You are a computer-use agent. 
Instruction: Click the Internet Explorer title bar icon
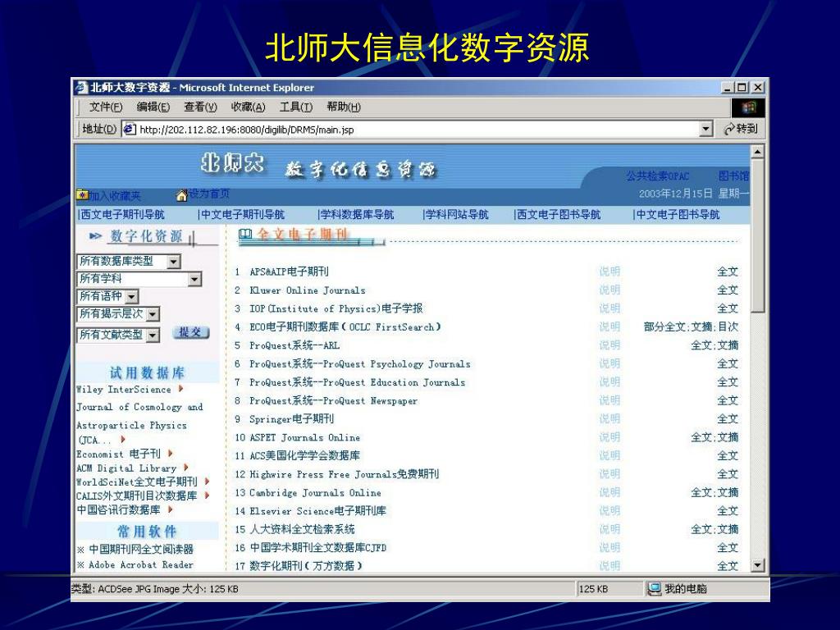pos(81,87)
